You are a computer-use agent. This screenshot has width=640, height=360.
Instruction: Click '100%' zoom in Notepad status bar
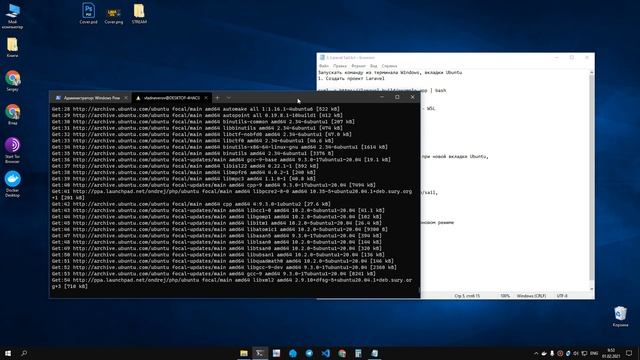point(505,296)
